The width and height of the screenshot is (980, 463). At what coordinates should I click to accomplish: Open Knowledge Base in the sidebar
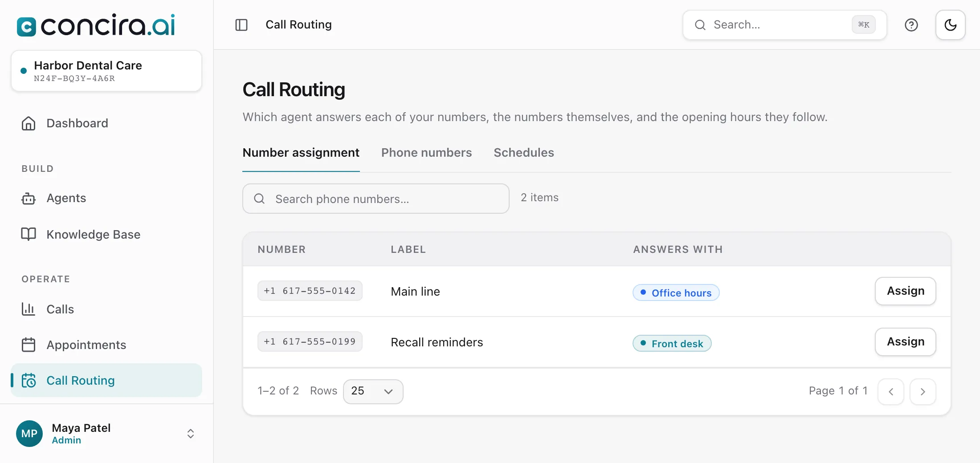[106, 234]
